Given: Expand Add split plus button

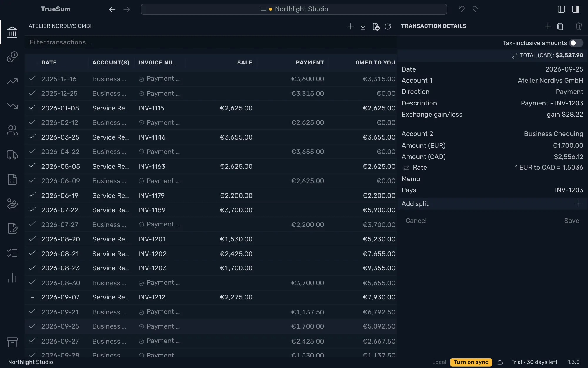Looking at the screenshot, I should coord(578,203).
